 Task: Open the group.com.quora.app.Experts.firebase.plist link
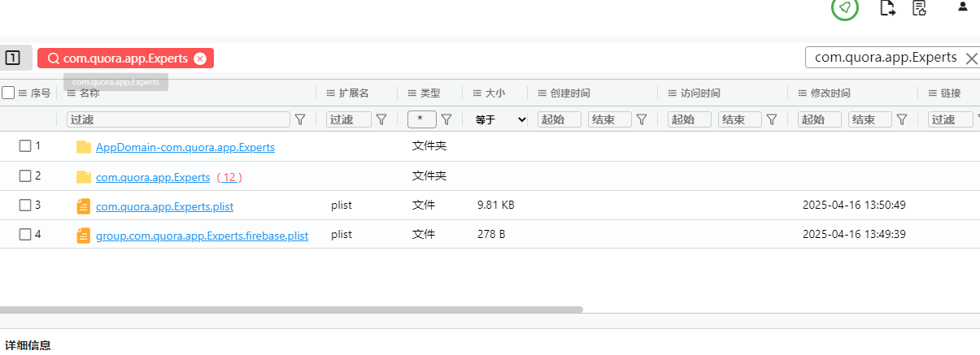tap(202, 236)
